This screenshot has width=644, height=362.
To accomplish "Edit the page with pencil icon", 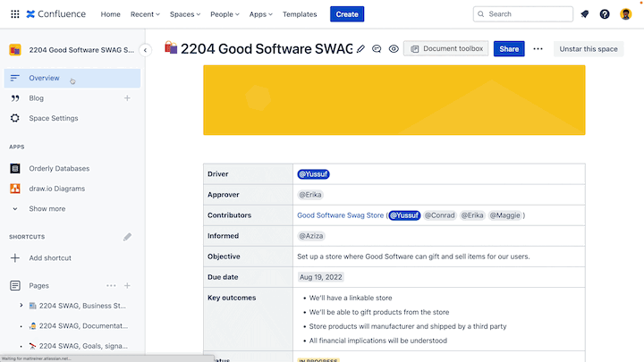I will (360, 49).
